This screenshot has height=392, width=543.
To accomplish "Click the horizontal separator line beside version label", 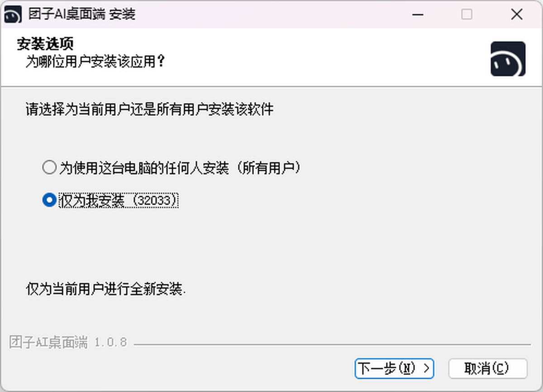I will pos(332,344).
